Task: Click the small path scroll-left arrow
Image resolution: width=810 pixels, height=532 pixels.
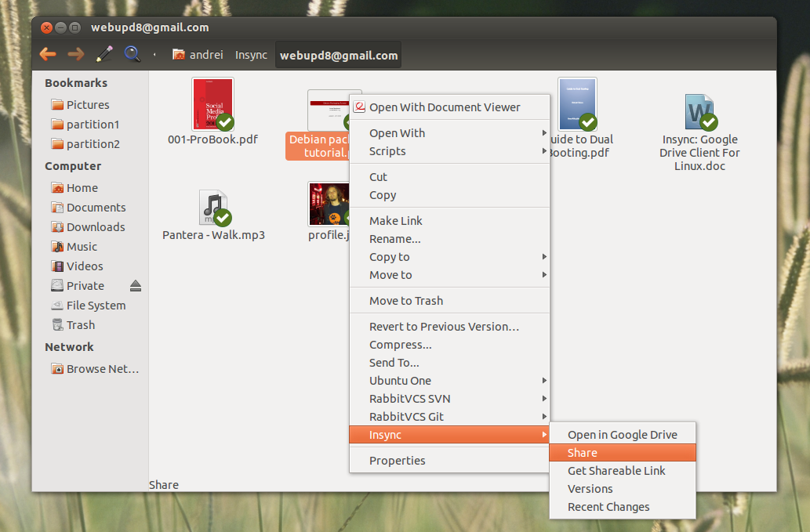Action: [x=154, y=54]
